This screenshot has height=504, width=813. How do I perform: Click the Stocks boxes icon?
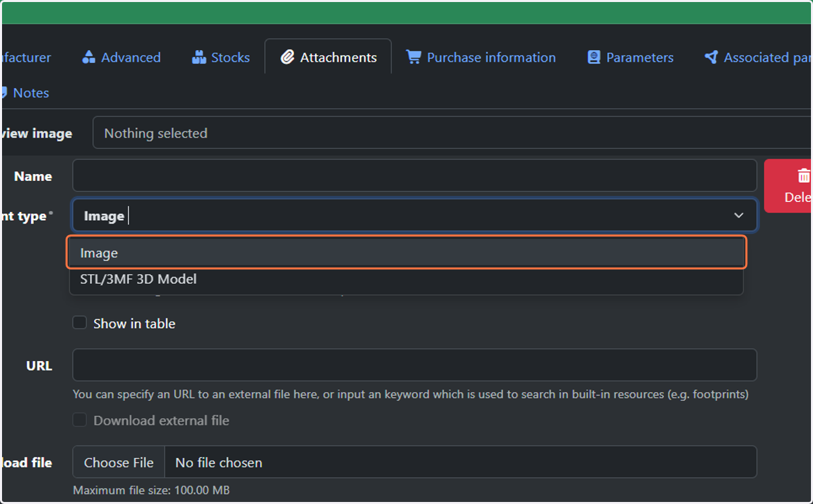click(199, 58)
